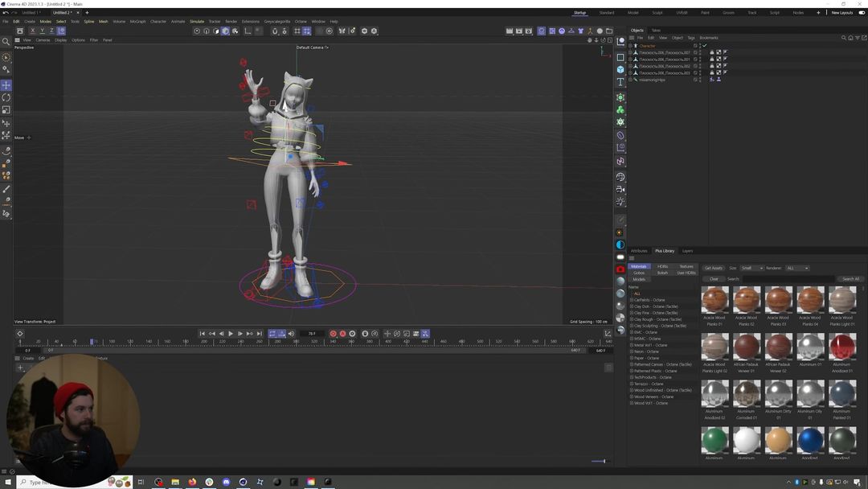
Task: Open Firefox from the taskbar
Action: (192, 483)
